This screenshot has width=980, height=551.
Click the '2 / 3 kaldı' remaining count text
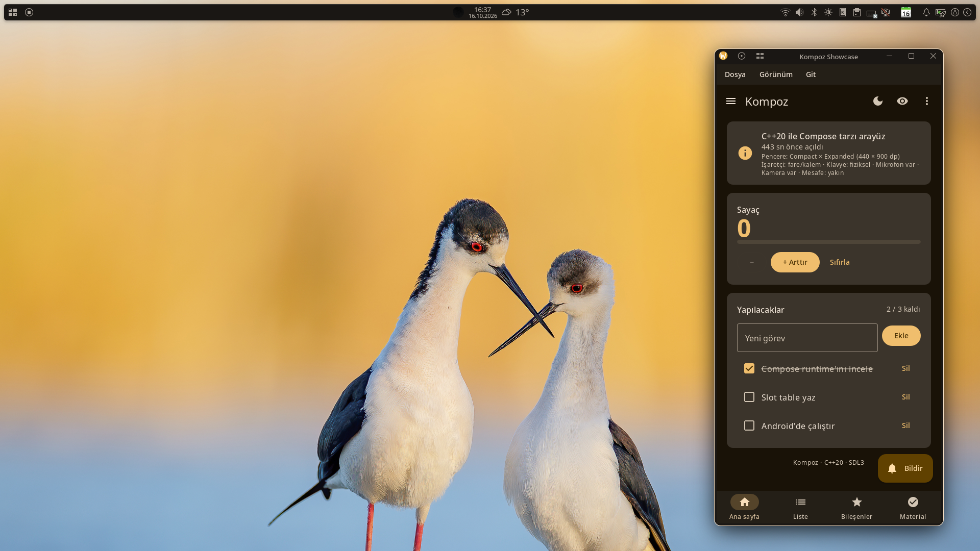click(903, 309)
